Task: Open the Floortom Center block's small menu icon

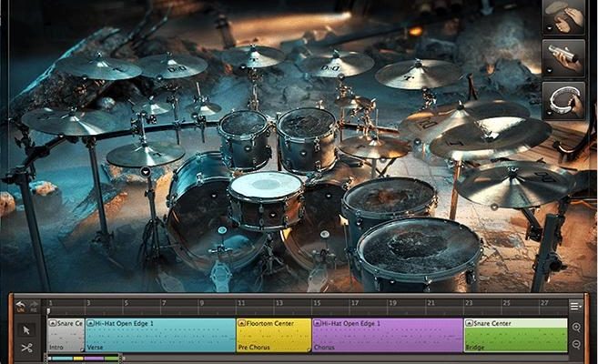Action: pyautogui.click(x=242, y=323)
